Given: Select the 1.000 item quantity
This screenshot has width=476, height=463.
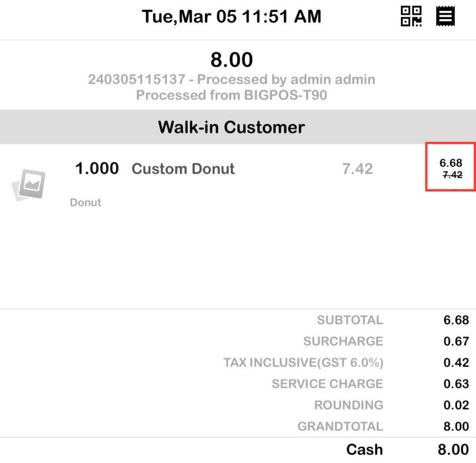Looking at the screenshot, I should click(97, 169).
